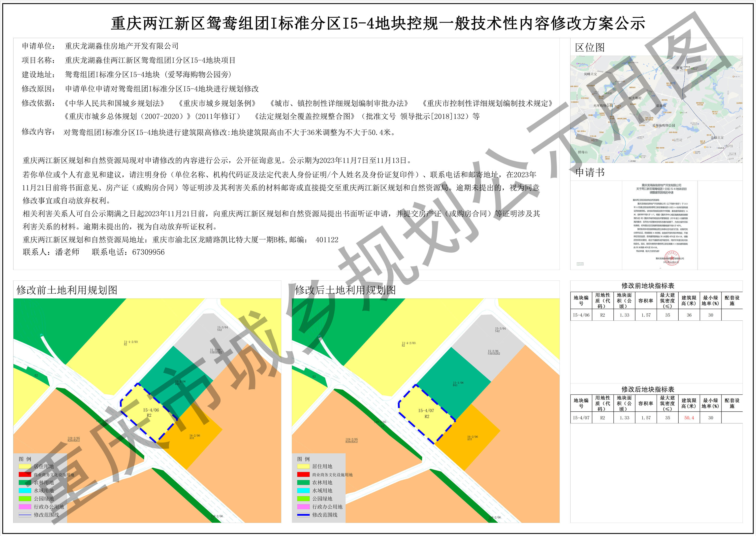Click the bright green 公园绿地 swatch in right legend
Image resolution: width=756 pixels, height=536 pixels.
303,499
